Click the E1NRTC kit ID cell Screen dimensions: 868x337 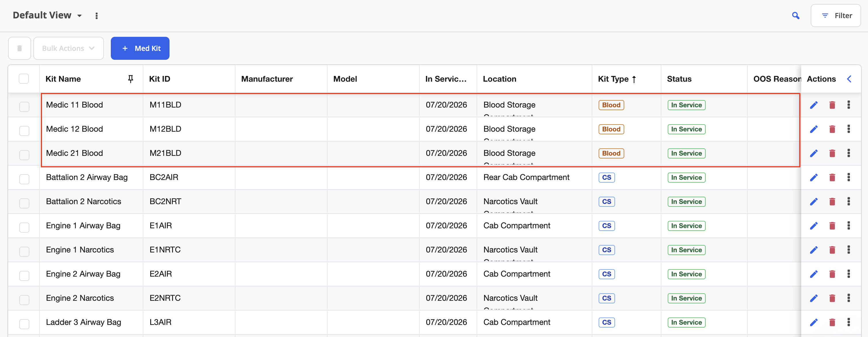click(165, 250)
